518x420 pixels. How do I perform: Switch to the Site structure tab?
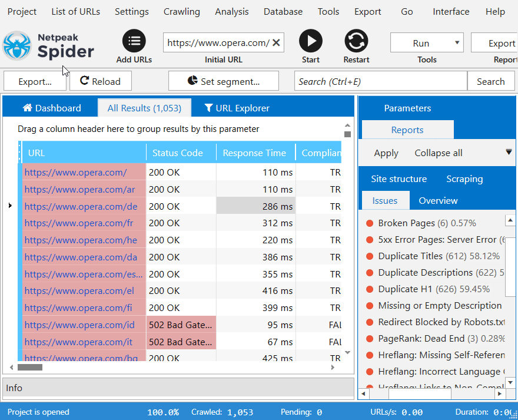(x=399, y=178)
